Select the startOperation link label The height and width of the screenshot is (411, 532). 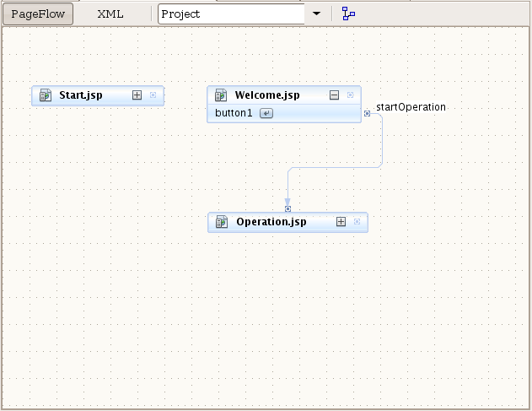411,107
